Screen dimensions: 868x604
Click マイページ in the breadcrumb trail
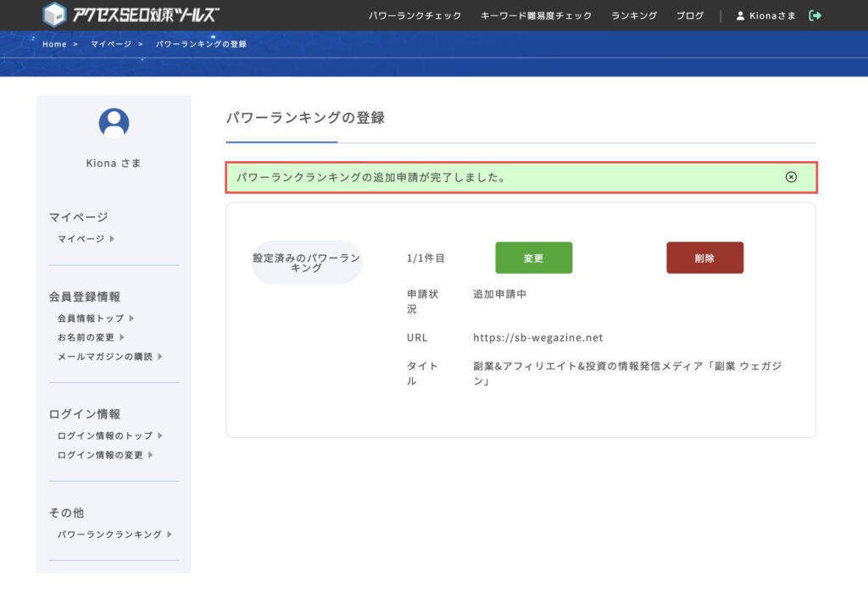108,43
